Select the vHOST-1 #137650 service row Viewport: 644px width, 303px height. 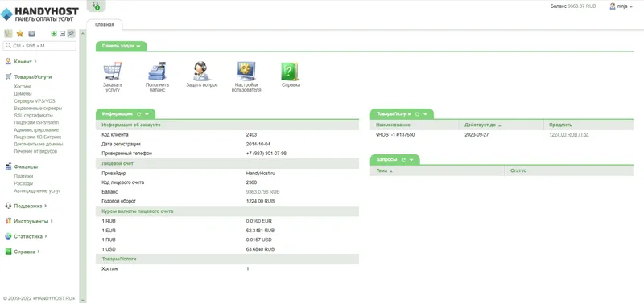(x=502, y=134)
